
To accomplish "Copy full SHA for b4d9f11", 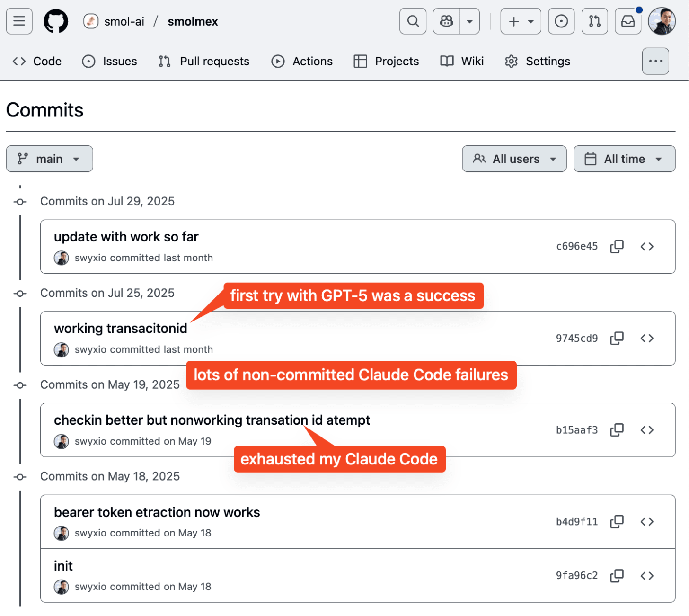I will (617, 522).
